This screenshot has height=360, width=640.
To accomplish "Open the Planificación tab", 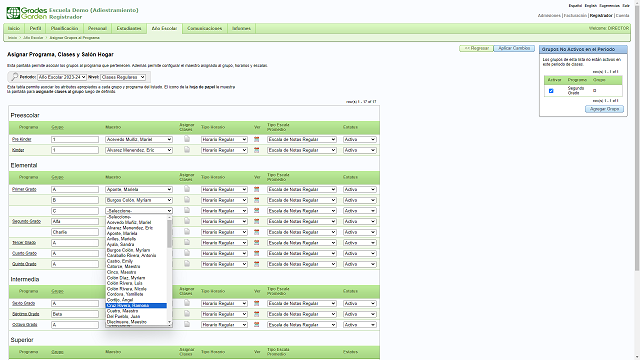I will (64, 29).
